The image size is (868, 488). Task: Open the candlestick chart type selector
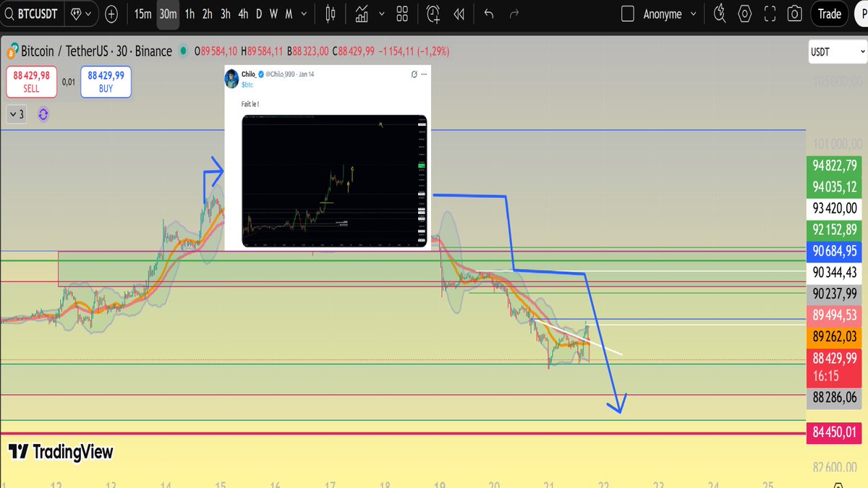tap(332, 14)
